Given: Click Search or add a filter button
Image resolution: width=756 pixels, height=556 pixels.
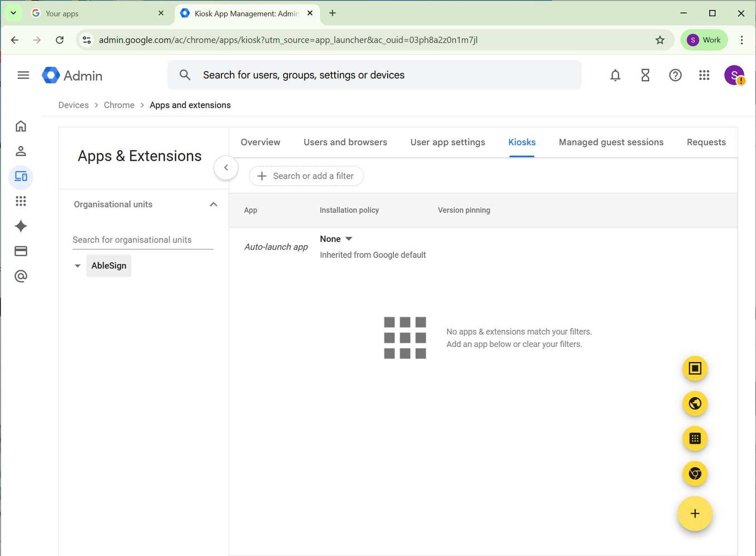Looking at the screenshot, I should click(306, 176).
